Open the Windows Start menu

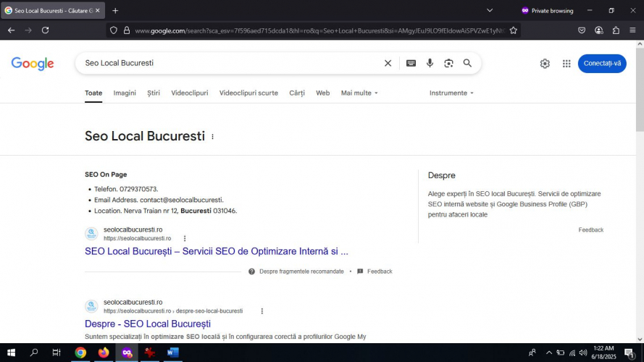pyautogui.click(x=11, y=353)
